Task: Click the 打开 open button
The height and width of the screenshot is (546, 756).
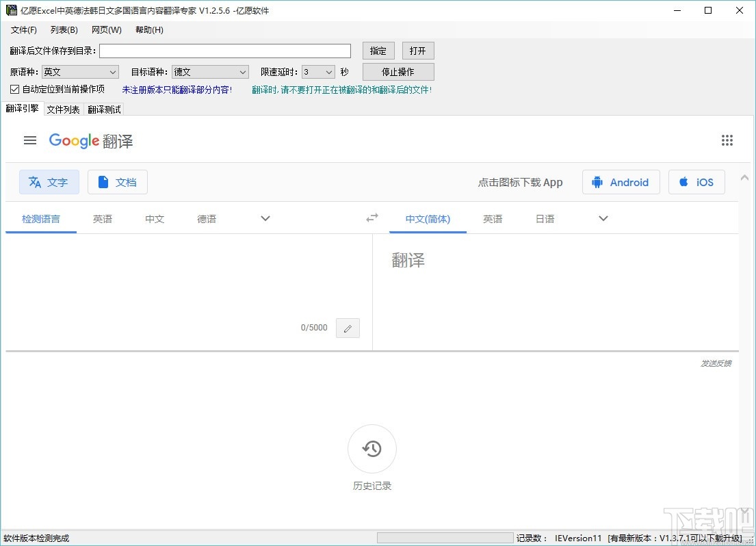Action: [417, 50]
